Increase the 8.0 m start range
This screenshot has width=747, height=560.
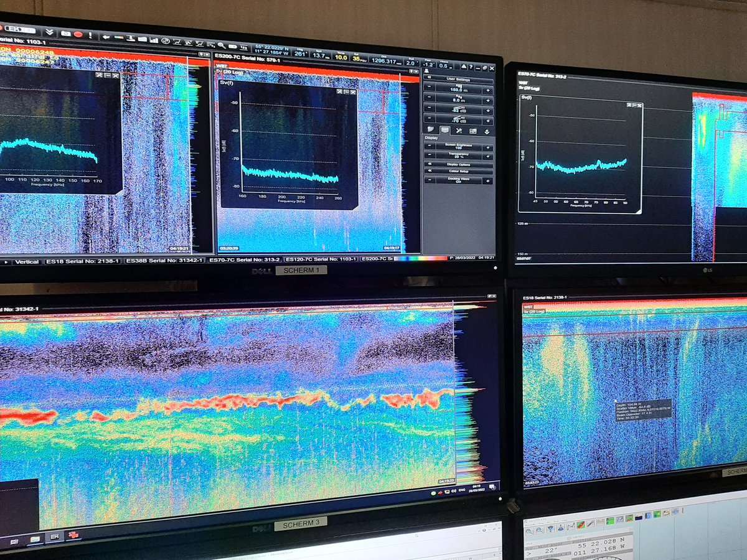click(488, 101)
